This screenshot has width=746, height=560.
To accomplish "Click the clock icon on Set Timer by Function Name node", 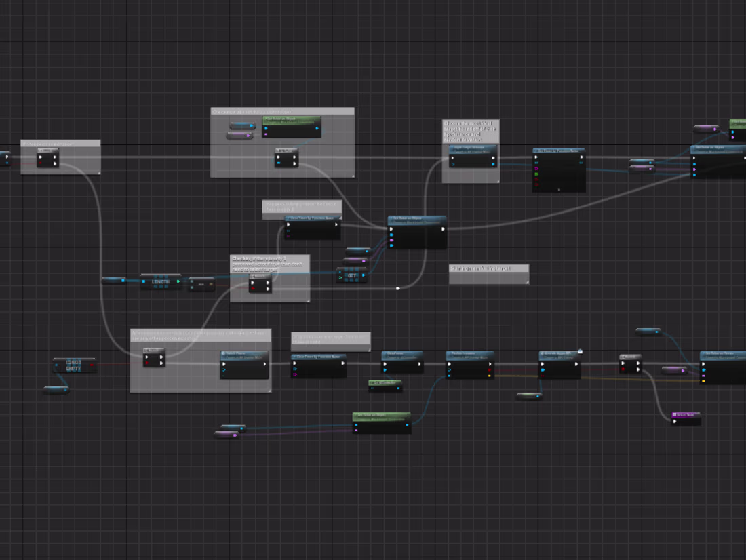I will tap(536, 151).
